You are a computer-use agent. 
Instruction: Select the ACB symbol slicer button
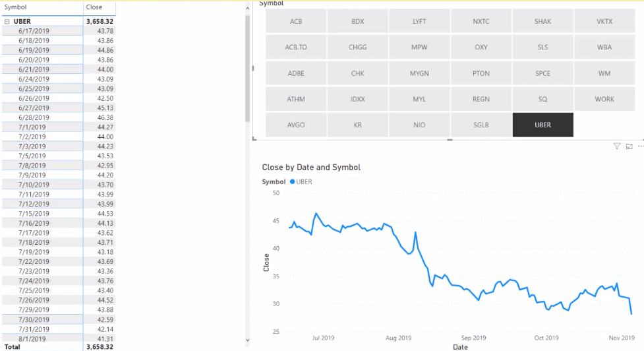(x=296, y=21)
